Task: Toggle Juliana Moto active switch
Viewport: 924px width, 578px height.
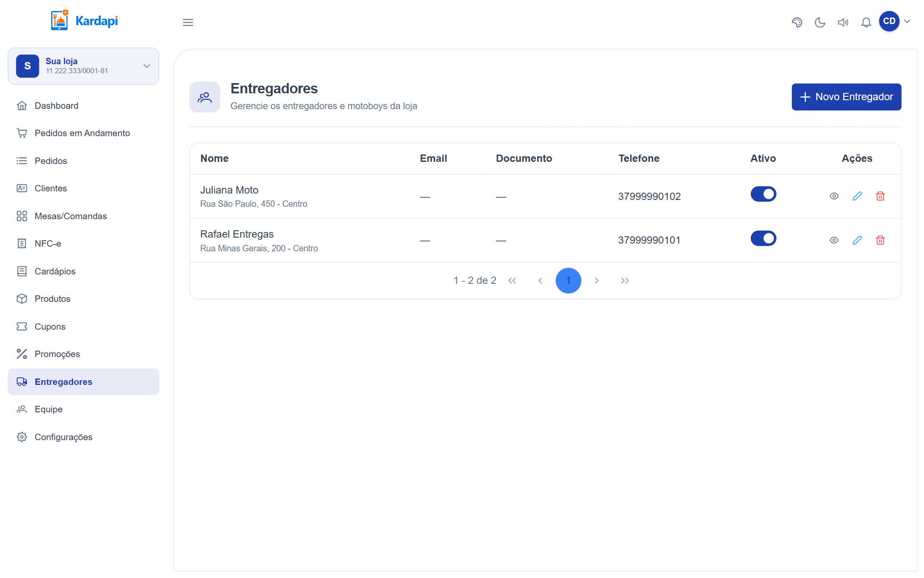Action: [763, 194]
